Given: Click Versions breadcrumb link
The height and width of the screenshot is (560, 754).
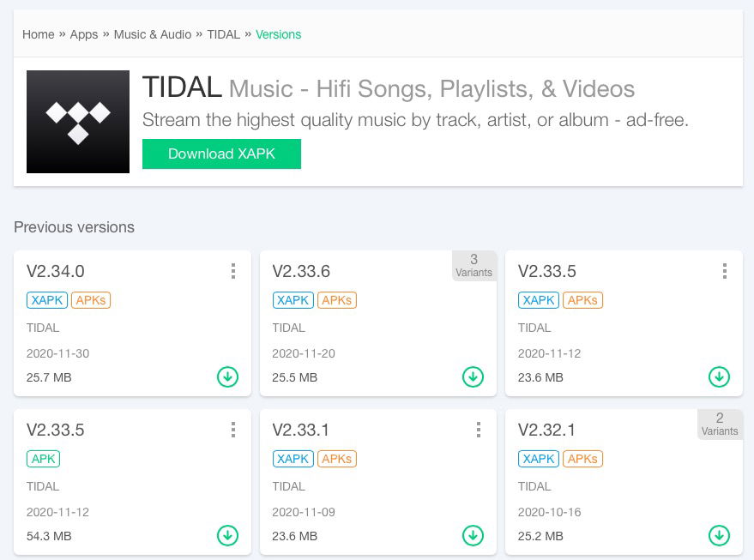Looking at the screenshot, I should coord(279,34).
